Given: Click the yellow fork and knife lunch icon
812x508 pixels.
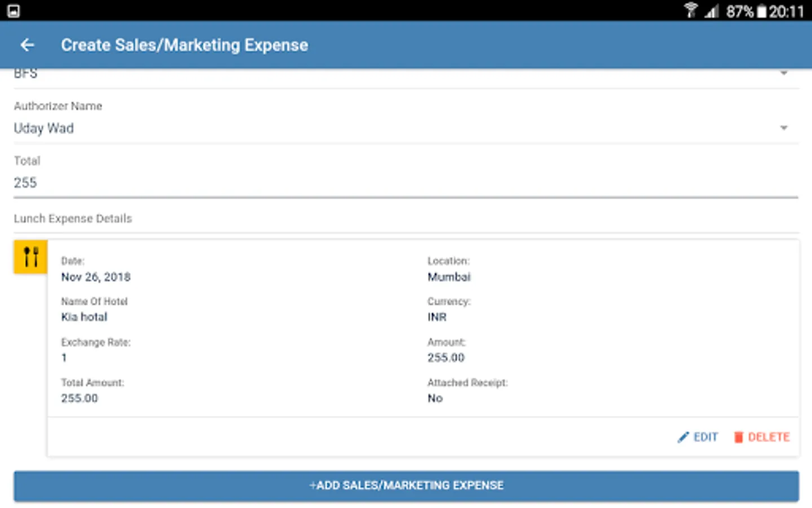Looking at the screenshot, I should point(31,257).
